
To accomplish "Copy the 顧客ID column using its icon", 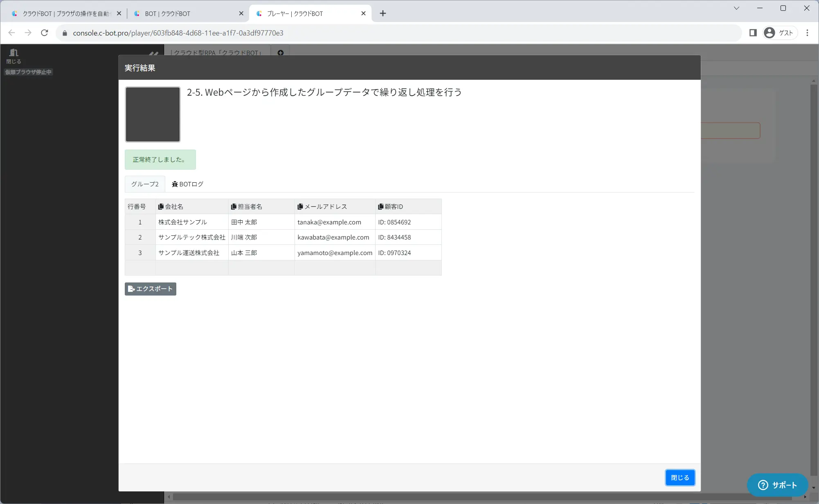I will coord(380,207).
